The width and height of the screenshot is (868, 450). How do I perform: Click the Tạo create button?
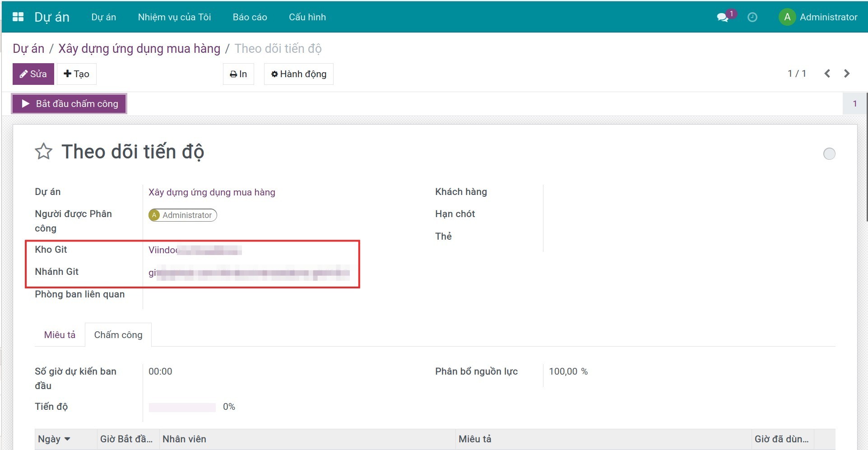77,74
